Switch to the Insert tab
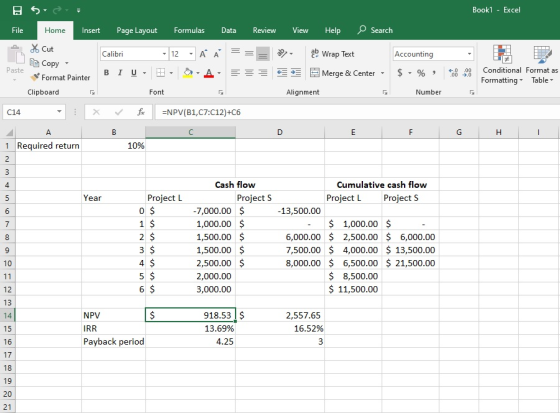 coord(91,30)
